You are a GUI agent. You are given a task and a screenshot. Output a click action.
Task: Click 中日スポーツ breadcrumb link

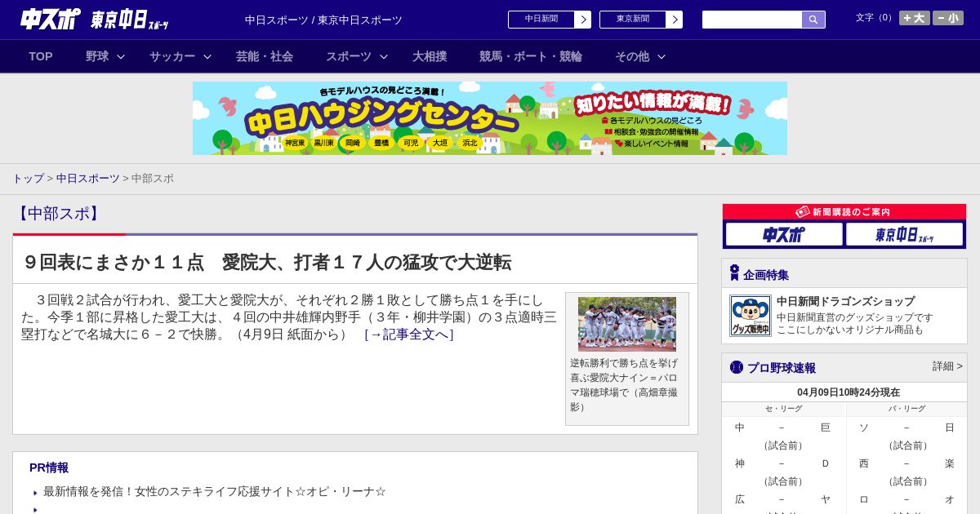tap(88, 178)
